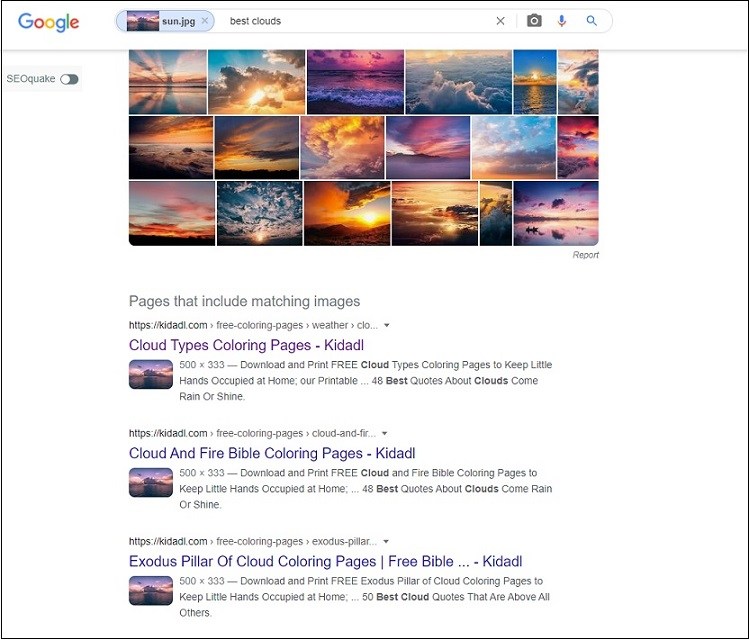This screenshot has width=749, height=640.
Task: Open 'Exodus Pillar Of Cloud Coloring Pages'
Action: click(325, 561)
